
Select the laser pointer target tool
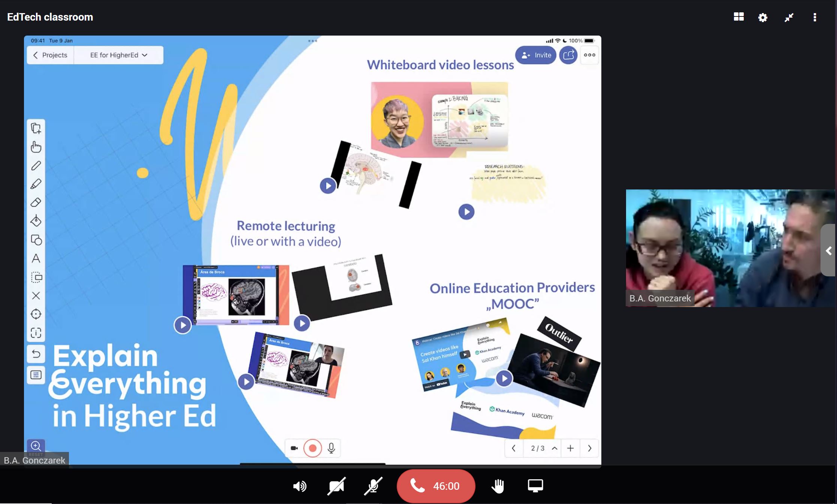pos(36,314)
